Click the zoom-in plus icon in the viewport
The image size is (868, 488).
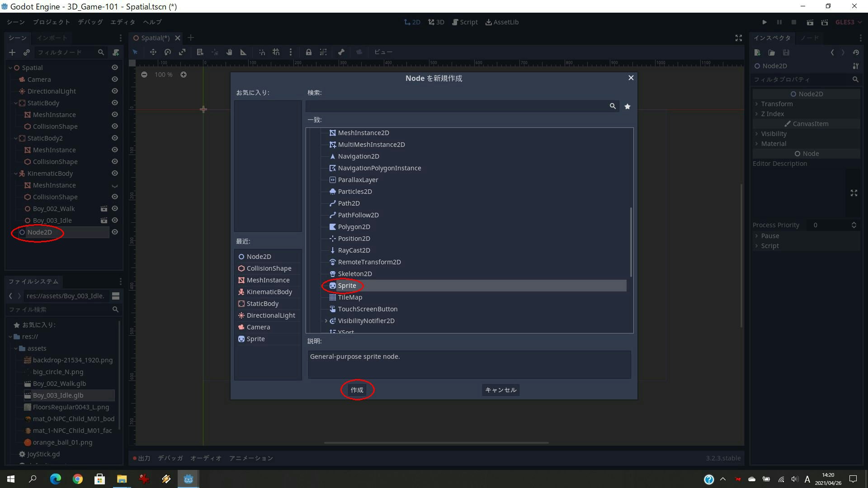pyautogui.click(x=184, y=75)
